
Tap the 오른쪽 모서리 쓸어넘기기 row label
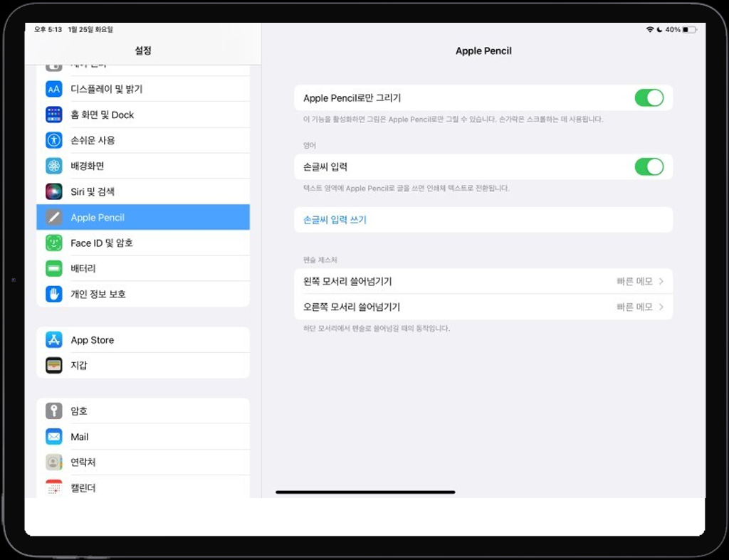pos(352,307)
